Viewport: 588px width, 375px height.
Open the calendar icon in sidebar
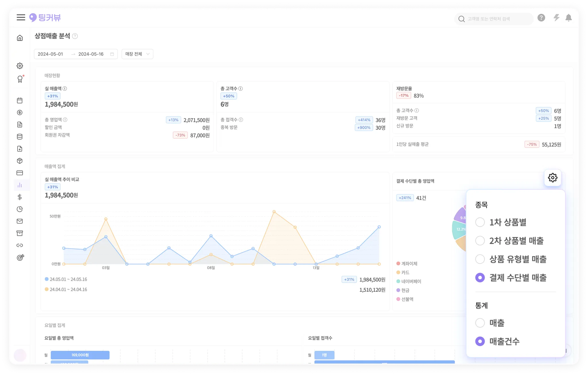20,101
